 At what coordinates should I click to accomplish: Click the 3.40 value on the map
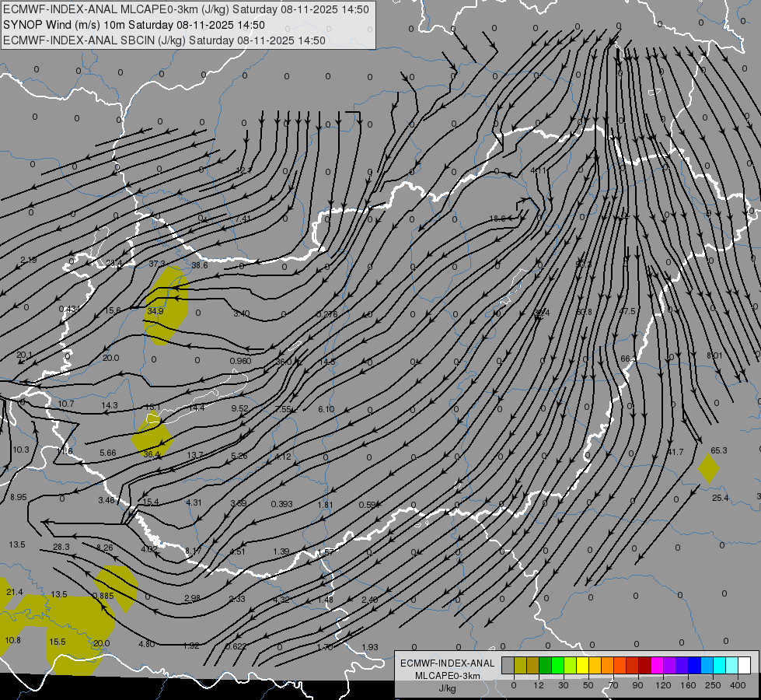(x=241, y=313)
